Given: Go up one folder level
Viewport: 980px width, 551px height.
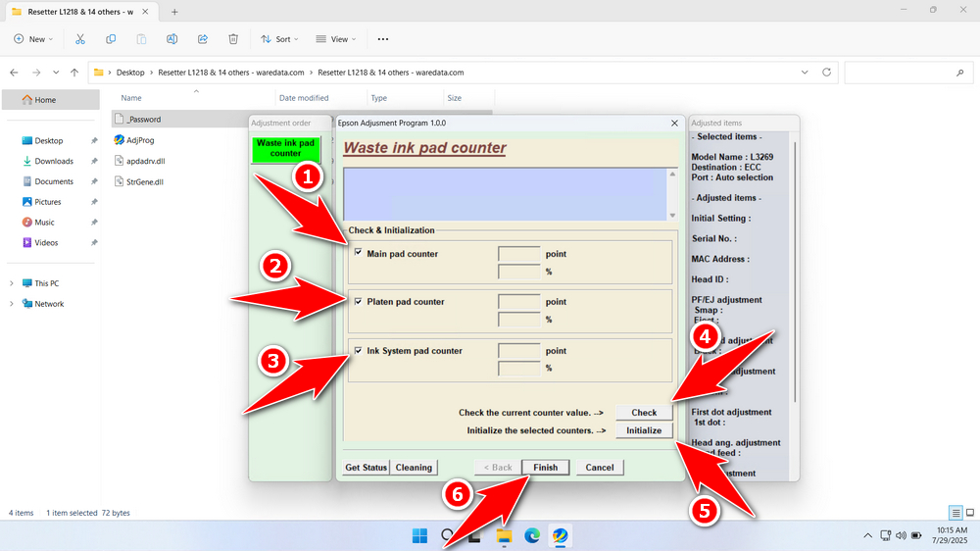Looking at the screenshot, I should pos(74,73).
